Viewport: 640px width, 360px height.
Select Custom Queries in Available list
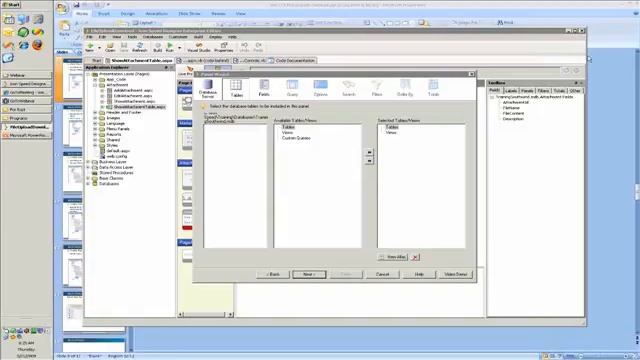point(296,138)
